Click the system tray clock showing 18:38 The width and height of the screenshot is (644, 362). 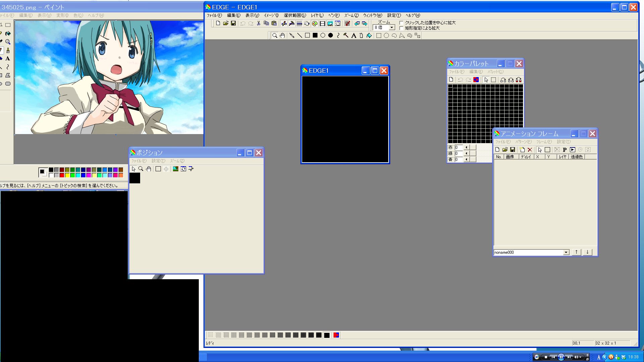tap(633, 357)
